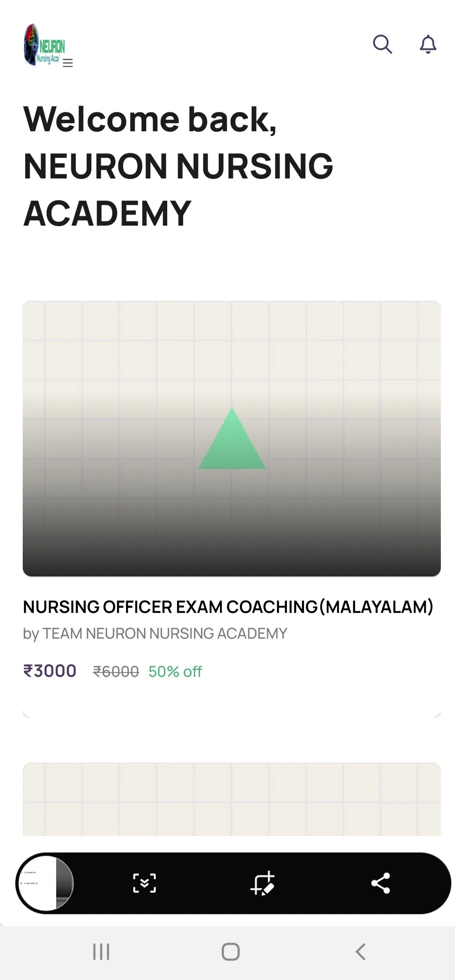The height and width of the screenshot is (980, 455).
Task: Tap the Android recent apps button
Action: pyautogui.click(x=101, y=952)
